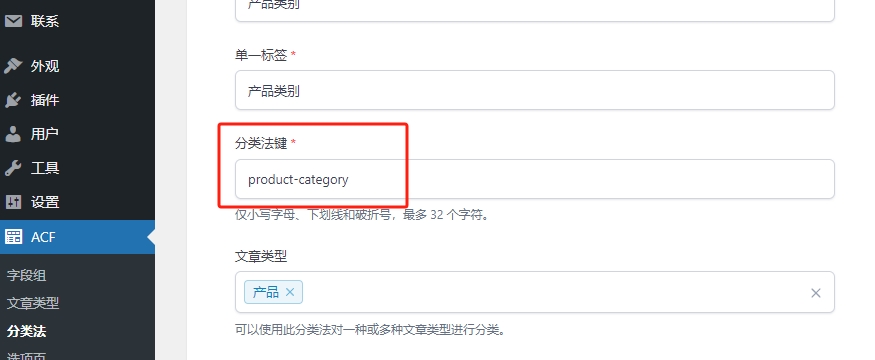Open the 选项页 submenu item
Screen dimensions: 875x360
tap(26, 355)
